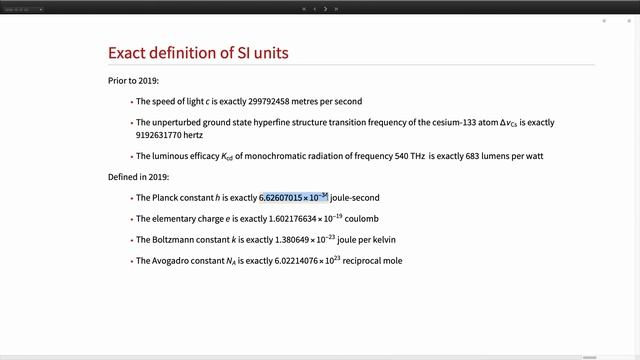Open the dropdown in the top-left toolbar

click(x=23, y=9)
